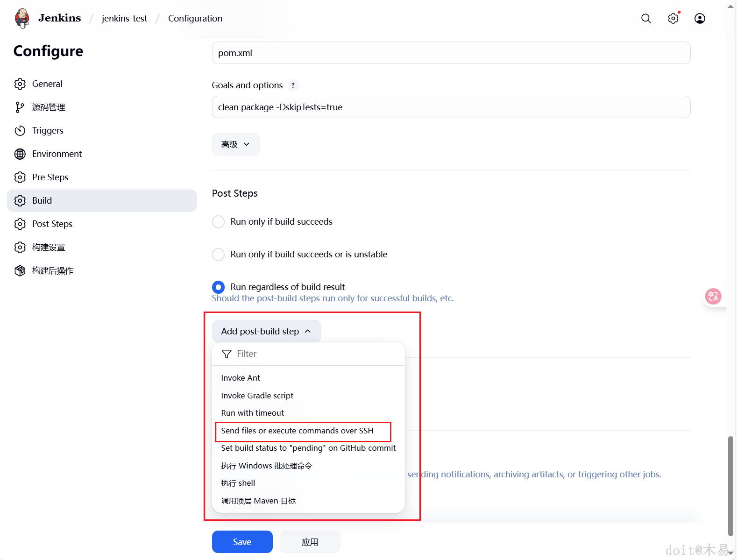Choose Send files or execute commands over SSH
This screenshot has height=560, width=737.
(297, 431)
